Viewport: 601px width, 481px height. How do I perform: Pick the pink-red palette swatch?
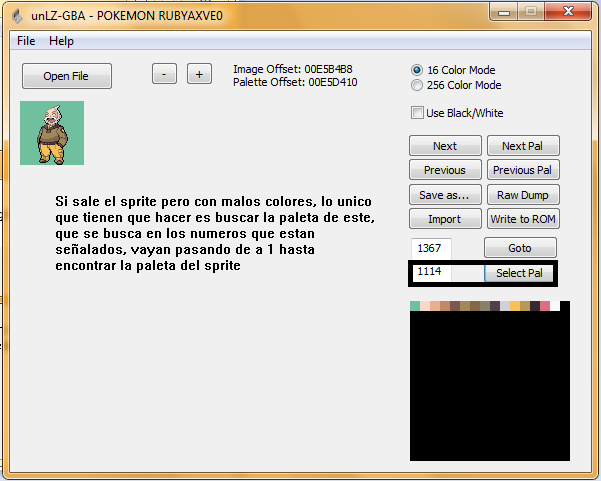(x=545, y=306)
